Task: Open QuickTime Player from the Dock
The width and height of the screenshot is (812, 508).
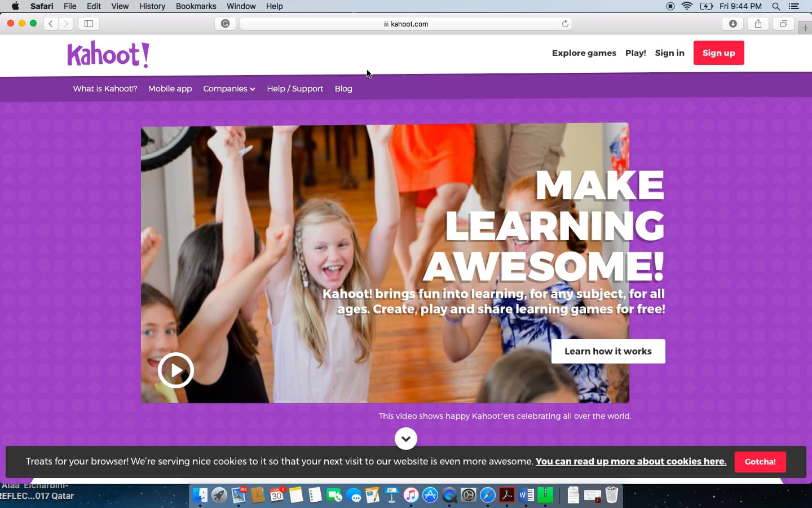Action: [449, 495]
